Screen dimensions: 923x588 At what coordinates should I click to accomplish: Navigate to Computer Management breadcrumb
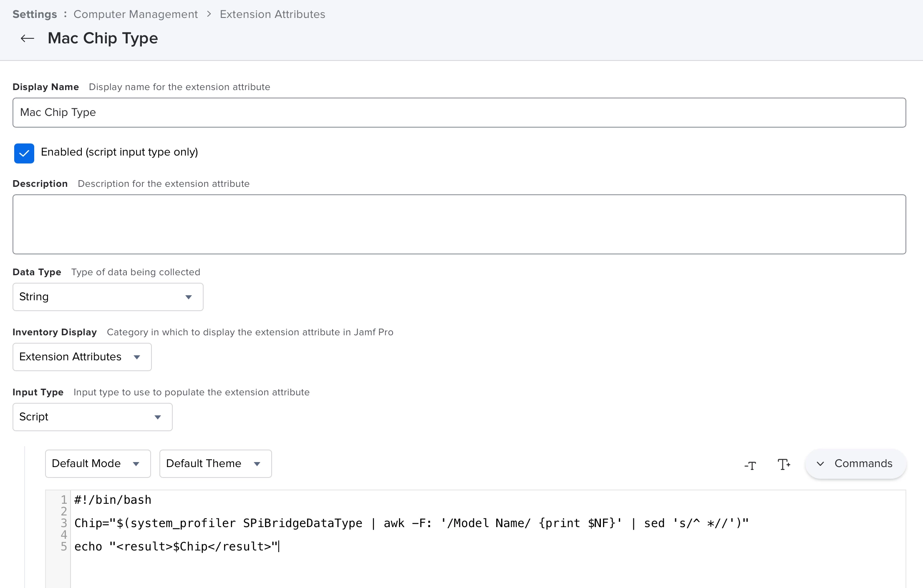point(136,14)
